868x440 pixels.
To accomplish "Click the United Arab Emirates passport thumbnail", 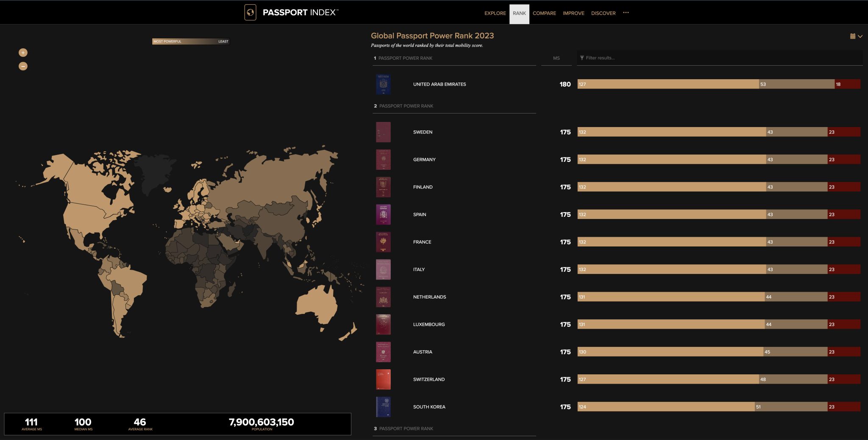I will coord(383,84).
